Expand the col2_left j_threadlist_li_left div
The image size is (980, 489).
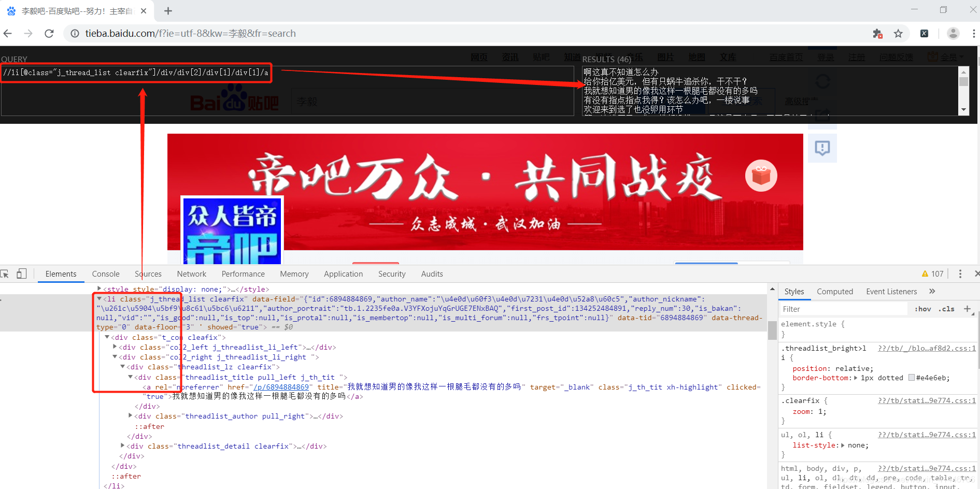click(x=115, y=347)
